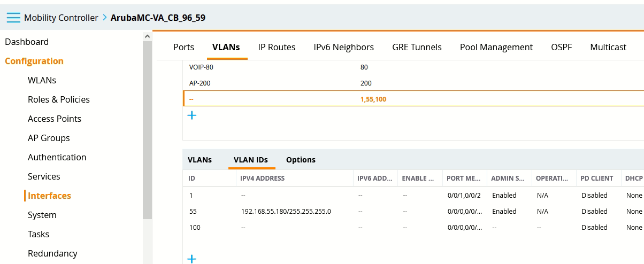The image size is (644, 264).
Task: Sort by the IPV4 ADDRESS column
Action: point(263,178)
